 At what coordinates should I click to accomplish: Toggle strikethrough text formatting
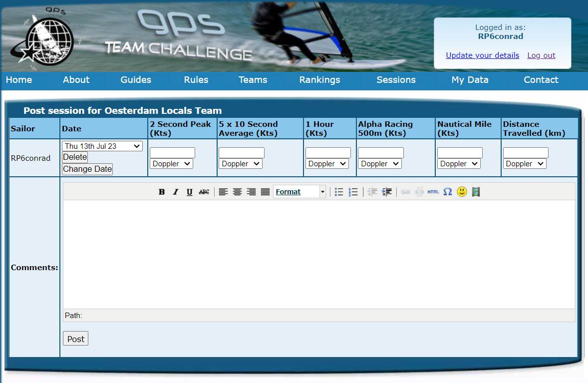tap(204, 192)
